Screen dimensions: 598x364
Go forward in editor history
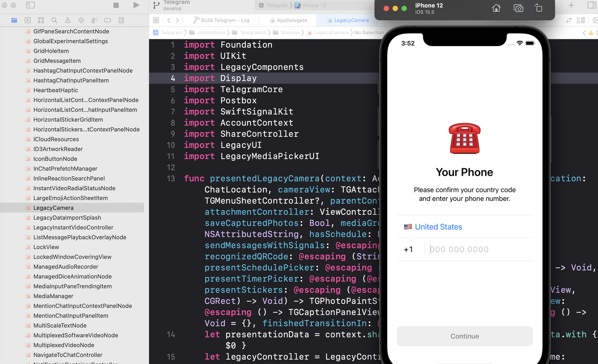177,20
